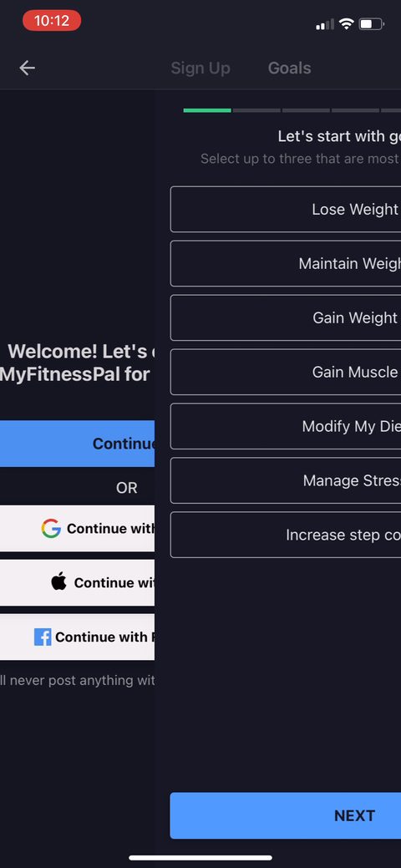
Task: Switch to the Sign Up tab
Action: point(200,69)
